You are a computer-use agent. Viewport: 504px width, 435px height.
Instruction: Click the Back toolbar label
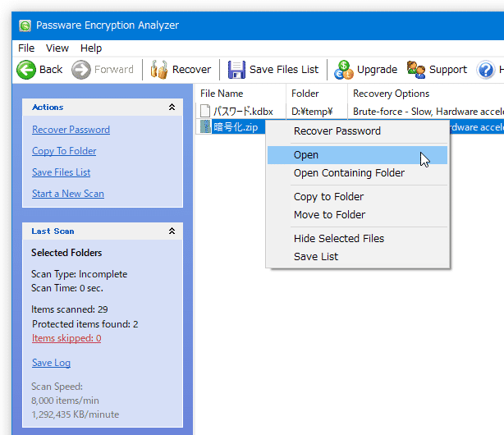pyautogui.click(x=51, y=70)
